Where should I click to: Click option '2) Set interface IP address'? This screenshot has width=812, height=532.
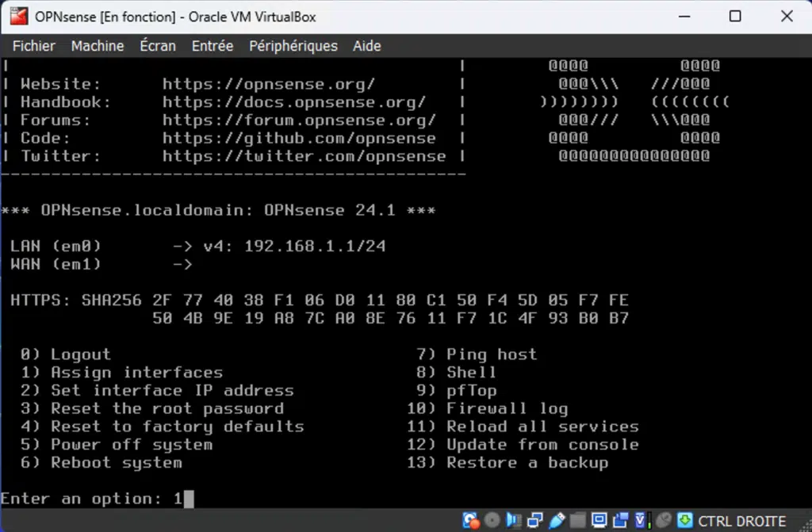(158, 391)
